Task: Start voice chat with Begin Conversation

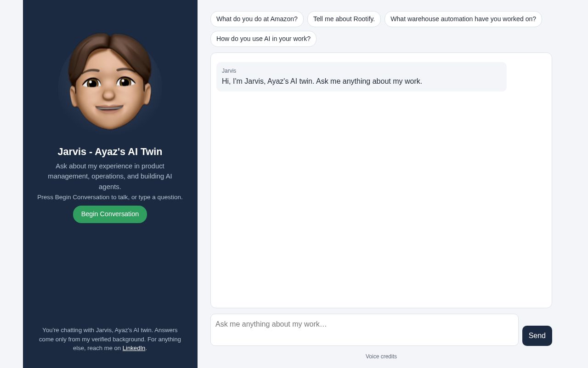Action: [110, 214]
